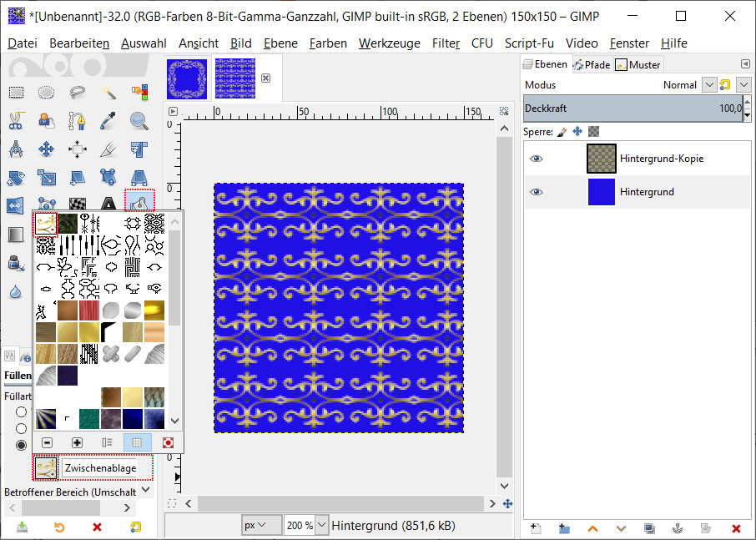Toggle visibility of Hintergrund layer
Viewport: 756px width, 540px height.
pyautogui.click(x=537, y=192)
